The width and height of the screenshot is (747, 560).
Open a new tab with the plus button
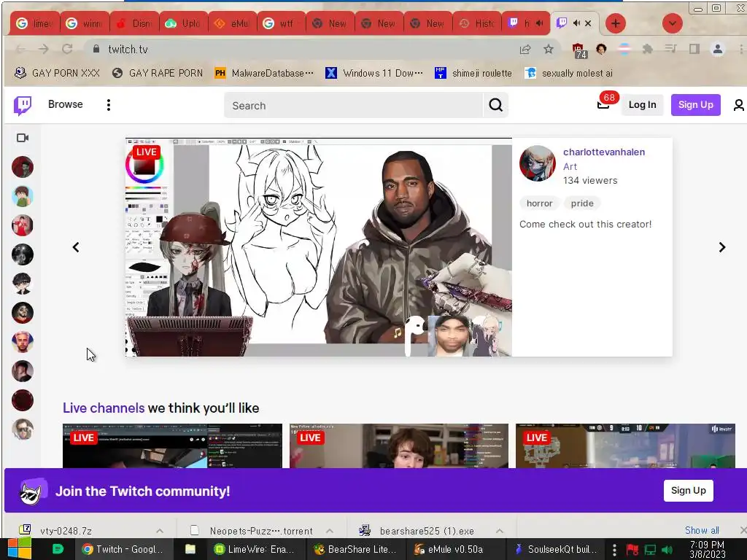click(616, 23)
